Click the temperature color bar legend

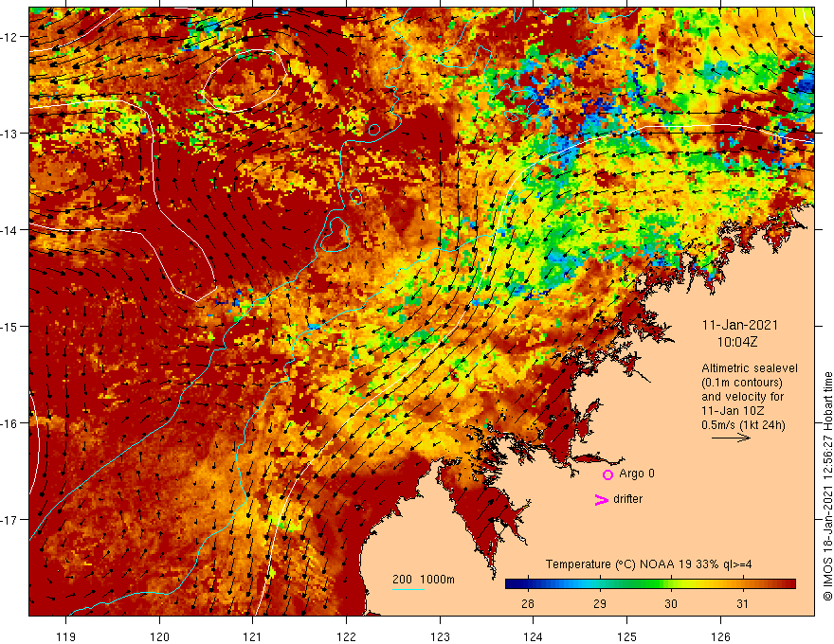tap(650, 584)
